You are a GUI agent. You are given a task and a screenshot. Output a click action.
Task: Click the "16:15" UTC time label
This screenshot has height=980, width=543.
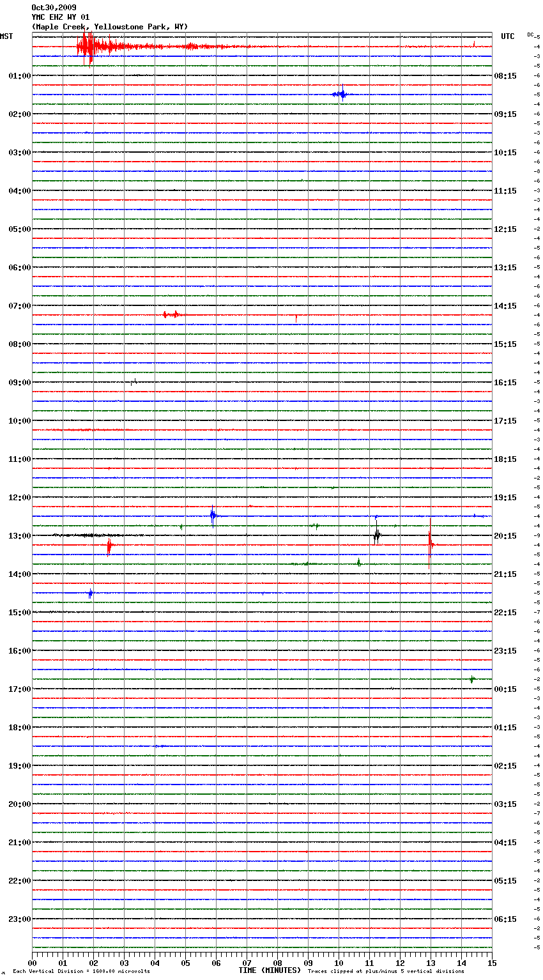[x=505, y=383]
